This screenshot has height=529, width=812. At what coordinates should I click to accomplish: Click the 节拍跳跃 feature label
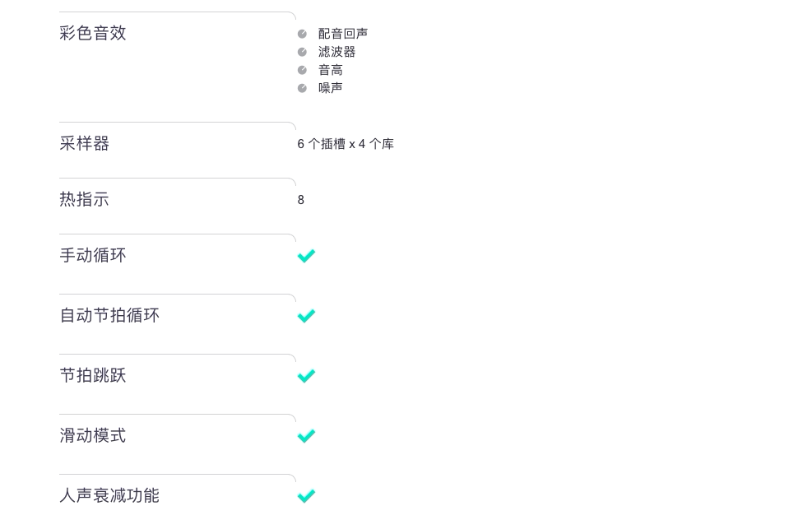pos(93,375)
